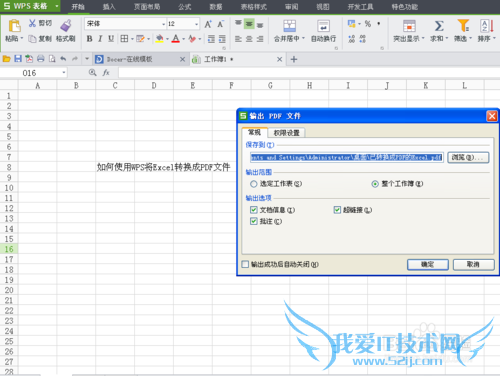The width and height of the screenshot is (500, 376).
Task: Click the Wrap Text (自动换行) icon
Action: pyautogui.click(x=323, y=26)
